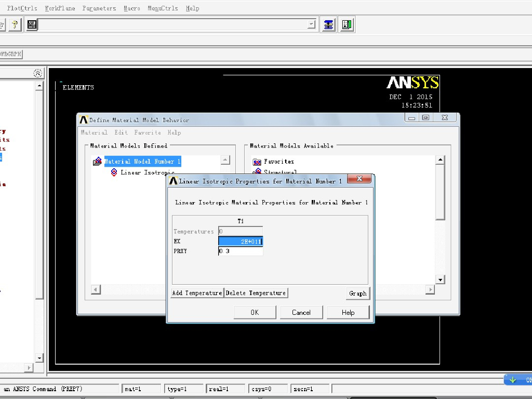Click the PRXY value field
Screen dimensions: 532x399
(241, 251)
